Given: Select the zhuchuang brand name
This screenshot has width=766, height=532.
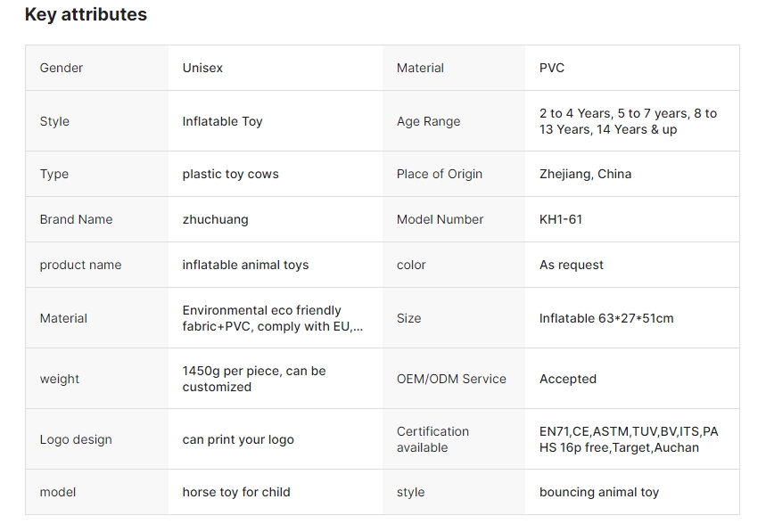Looking at the screenshot, I should pyautogui.click(x=215, y=219).
